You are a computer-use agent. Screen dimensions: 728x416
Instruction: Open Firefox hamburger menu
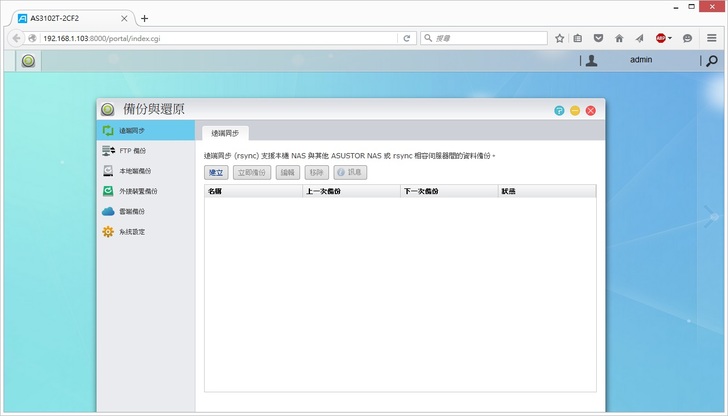click(x=712, y=38)
